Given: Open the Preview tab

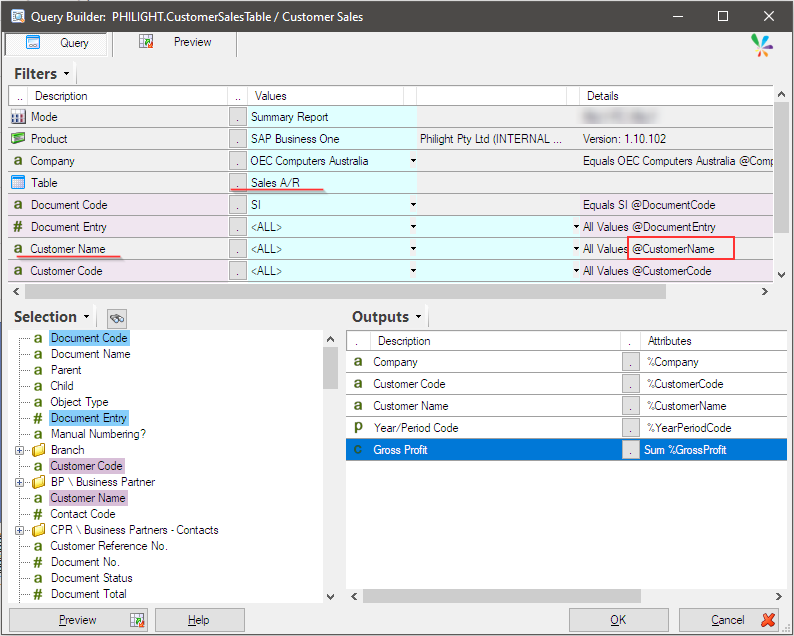Looking at the screenshot, I should click(175, 43).
